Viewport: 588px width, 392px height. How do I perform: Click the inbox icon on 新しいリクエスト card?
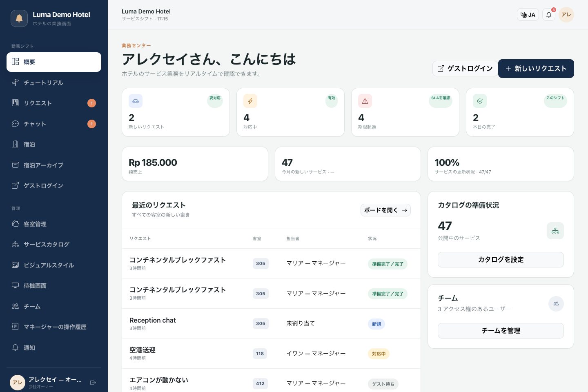point(136,101)
